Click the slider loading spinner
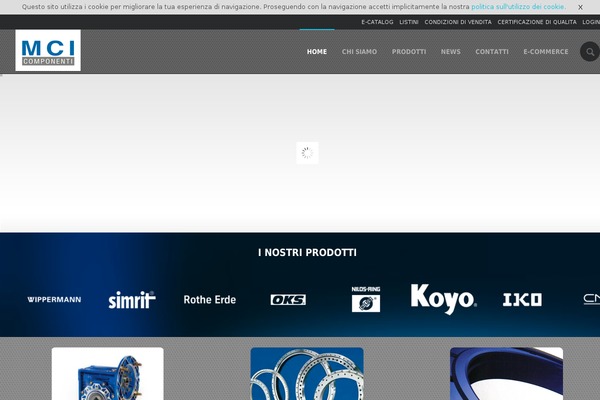This screenshot has height=400, width=600. pyautogui.click(x=307, y=153)
